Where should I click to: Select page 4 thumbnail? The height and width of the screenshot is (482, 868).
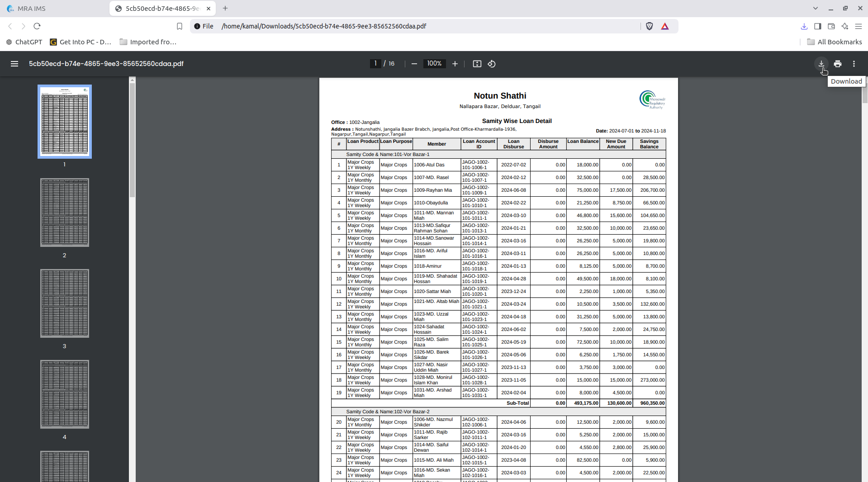[x=65, y=394]
